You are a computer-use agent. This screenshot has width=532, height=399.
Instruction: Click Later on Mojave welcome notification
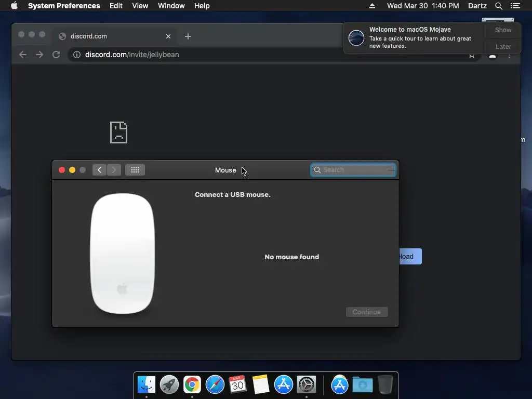coord(503,46)
